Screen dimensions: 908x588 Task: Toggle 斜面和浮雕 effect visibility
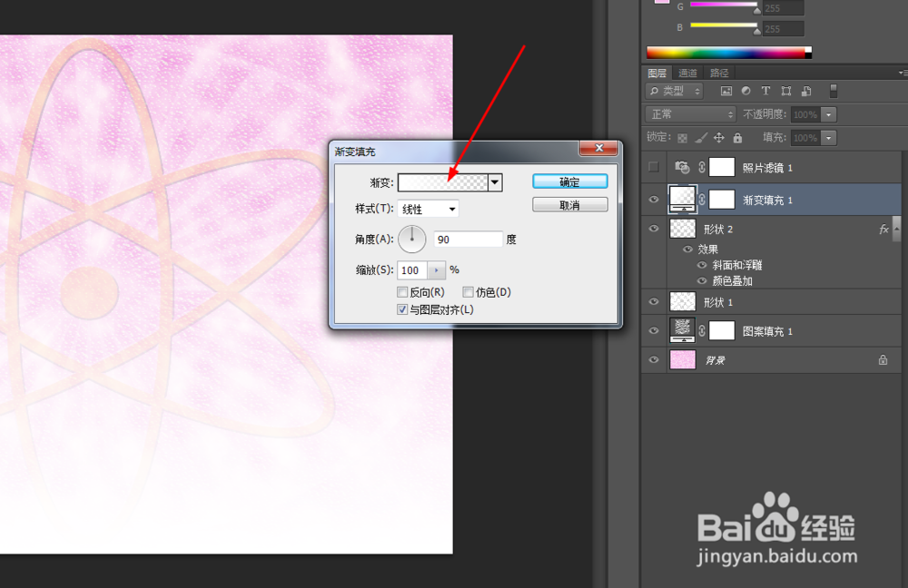point(702,265)
